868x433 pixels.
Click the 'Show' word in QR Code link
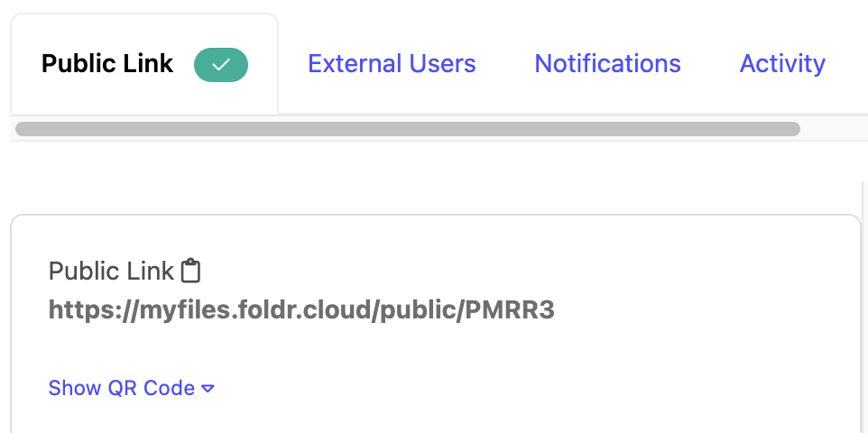(75, 388)
